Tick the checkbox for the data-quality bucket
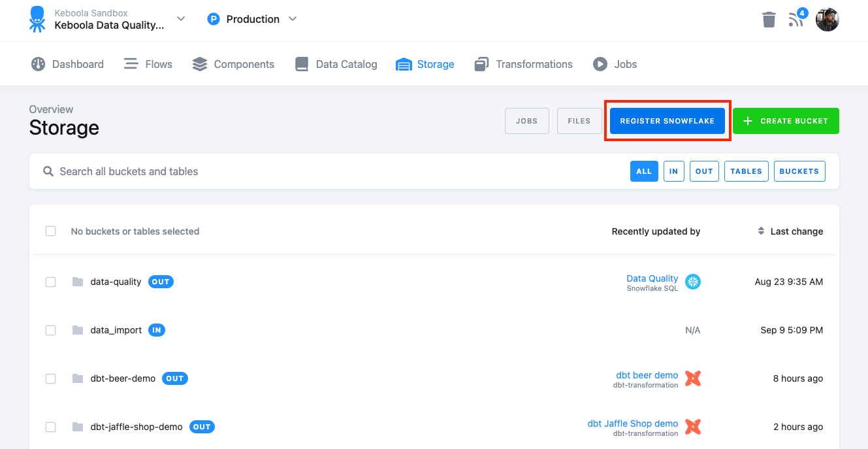This screenshot has width=868, height=449. [50, 282]
